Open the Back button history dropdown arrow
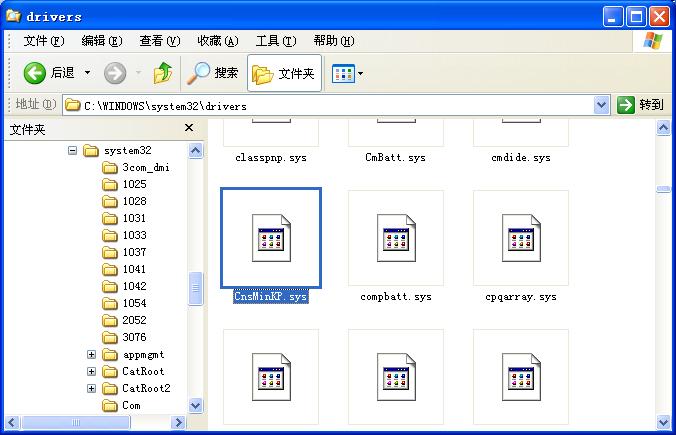 (87, 72)
